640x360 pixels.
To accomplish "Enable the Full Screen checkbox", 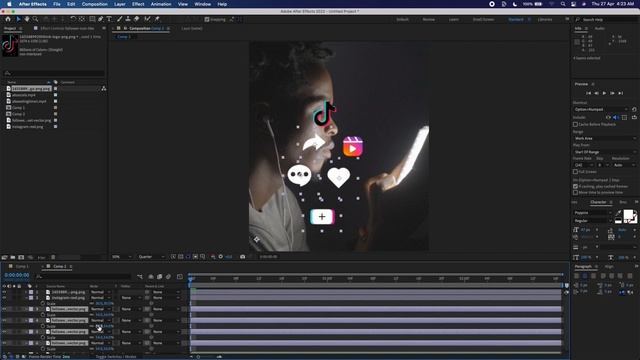I will click(576, 172).
